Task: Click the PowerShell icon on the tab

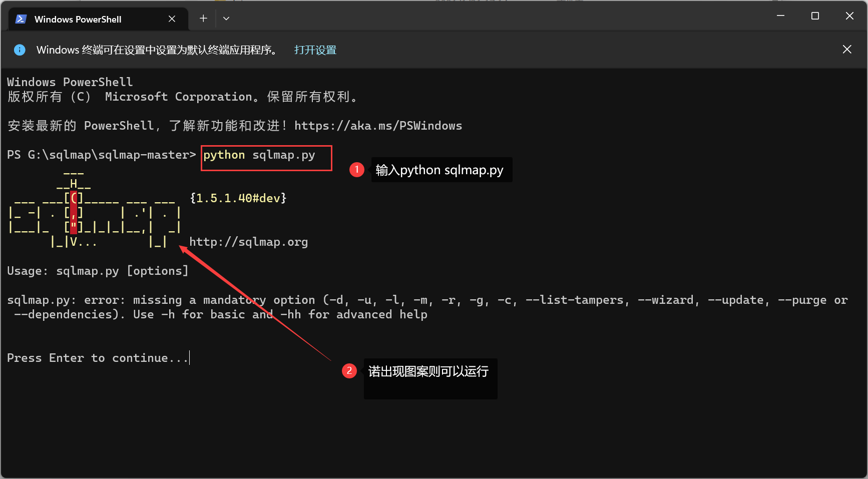Action: click(20, 19)
